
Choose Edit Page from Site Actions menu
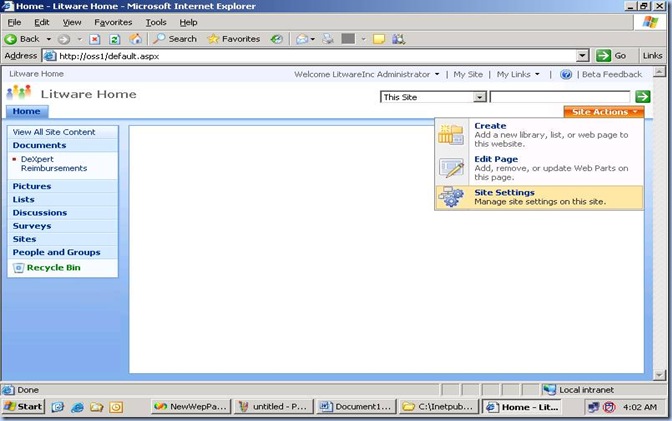coord(539,168)
